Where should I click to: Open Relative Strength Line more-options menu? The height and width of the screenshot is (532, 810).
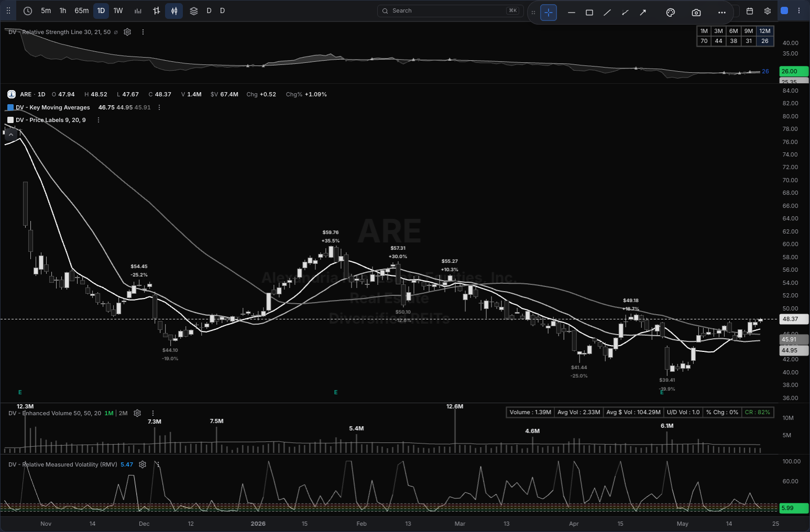(143, 32)
